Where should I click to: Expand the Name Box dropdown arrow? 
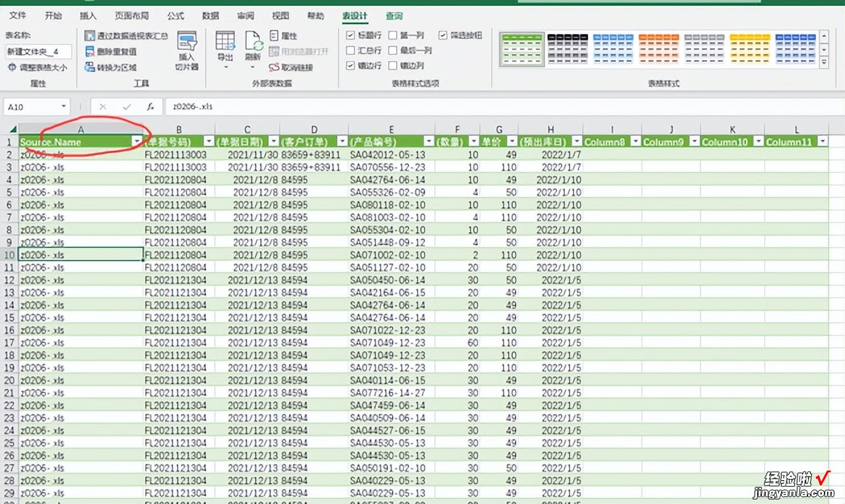(x=63, y=106)
